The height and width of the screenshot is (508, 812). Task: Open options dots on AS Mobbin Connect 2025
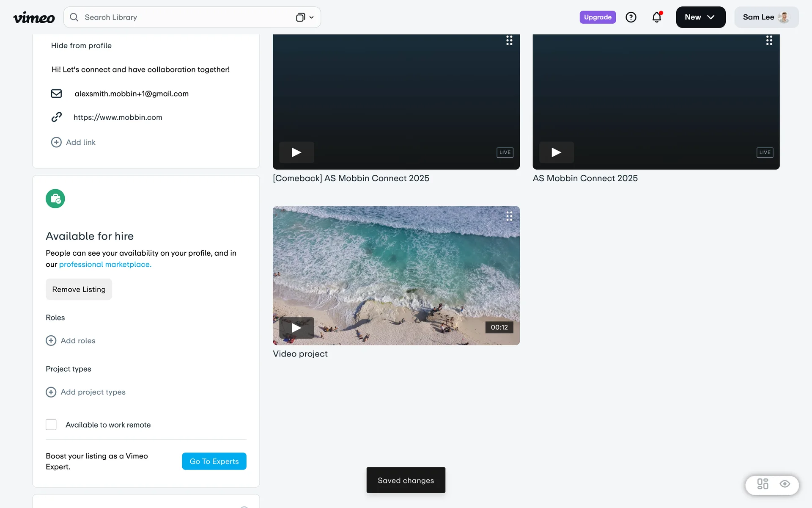[x=769, y=41]
